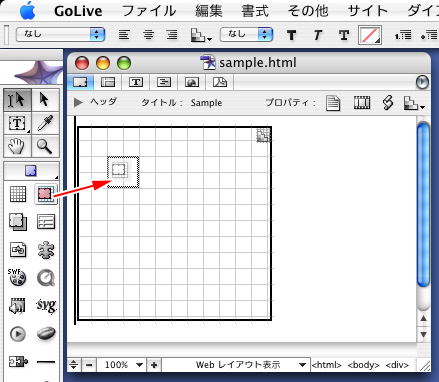439x382 pixels.
Task: Apply center text alignment
Action: point(149,35)
